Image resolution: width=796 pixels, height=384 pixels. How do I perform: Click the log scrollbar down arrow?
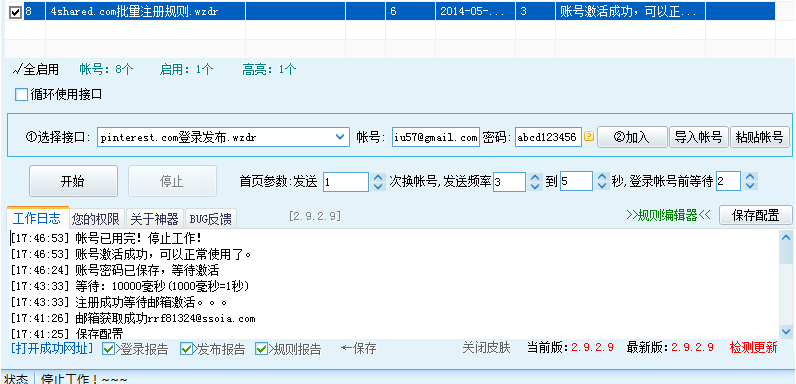pos(786,331)
